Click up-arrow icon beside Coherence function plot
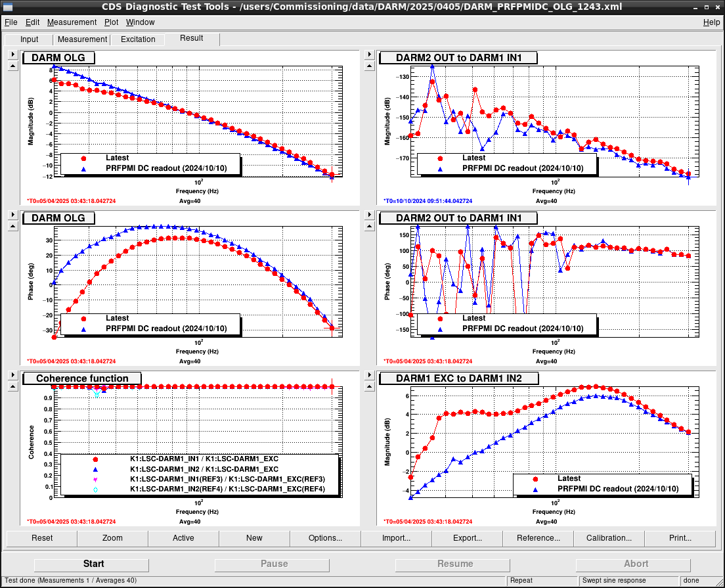Screen dimensions: 725x588 (x=13, y=387)
